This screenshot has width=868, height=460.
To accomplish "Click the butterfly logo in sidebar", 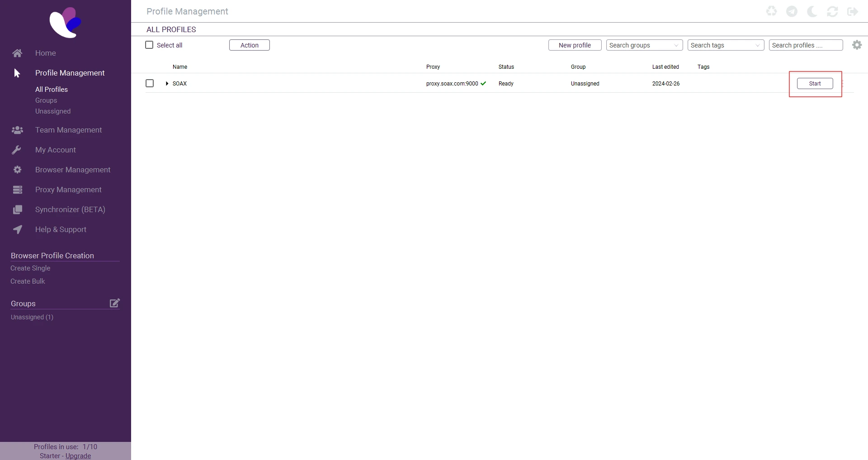I will click(x=66, y=23).
